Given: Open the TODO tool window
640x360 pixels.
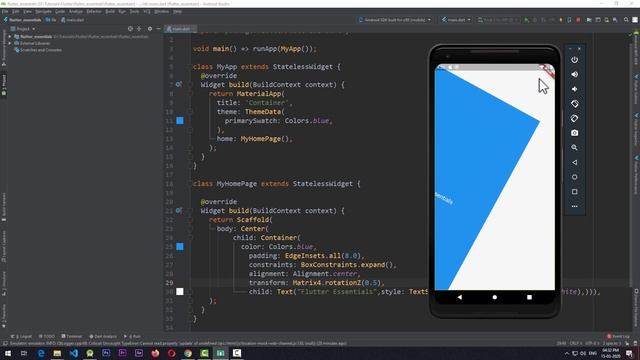Looking at the screenshot, I should click(47, 336).
